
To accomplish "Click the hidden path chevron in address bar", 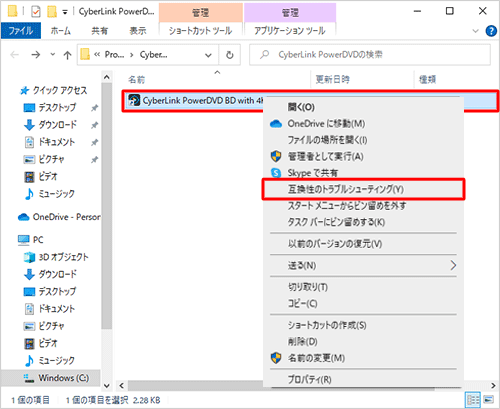I will click(97, 54).
